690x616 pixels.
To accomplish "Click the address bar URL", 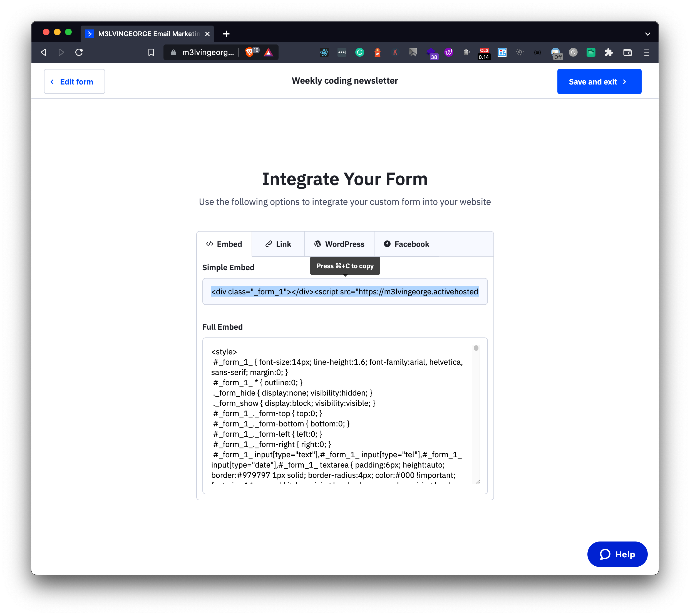I will [x=208, y=53].
